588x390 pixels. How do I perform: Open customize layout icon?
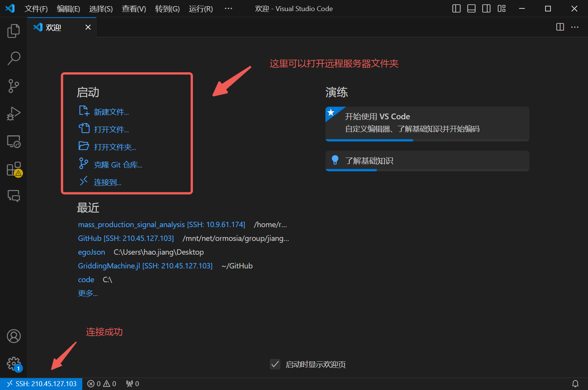(x=501, y=8)
